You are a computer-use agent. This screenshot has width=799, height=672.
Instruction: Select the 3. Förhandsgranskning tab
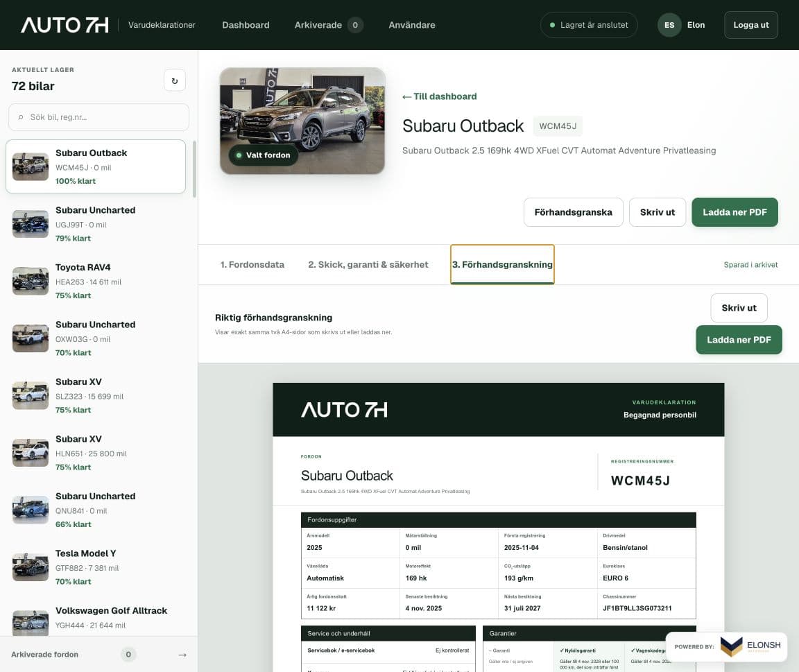click(502, 264)
